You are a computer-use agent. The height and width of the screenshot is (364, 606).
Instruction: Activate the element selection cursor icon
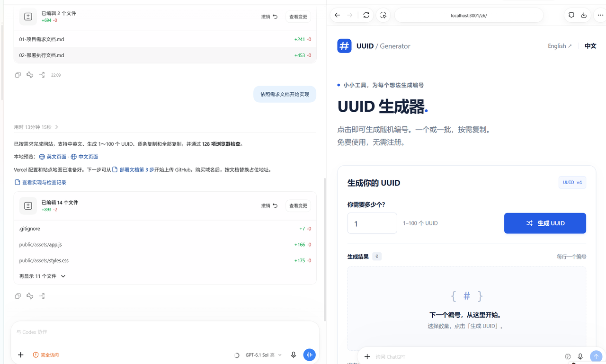coord(383,15)
